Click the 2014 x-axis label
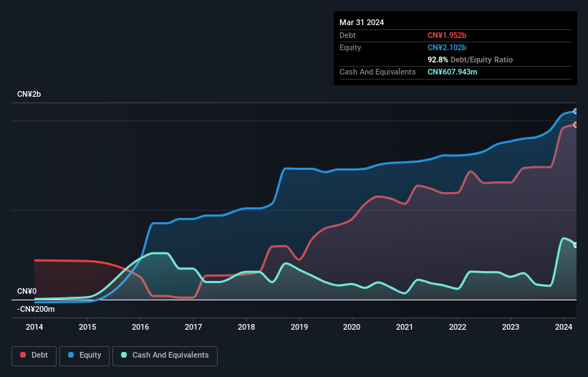This screenshot has width=588, height=377. click(x=34, y=327)
